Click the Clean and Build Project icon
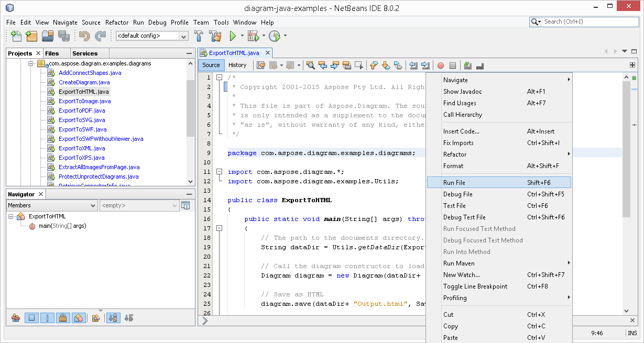The image size is (644, 343). coord(215,36)
